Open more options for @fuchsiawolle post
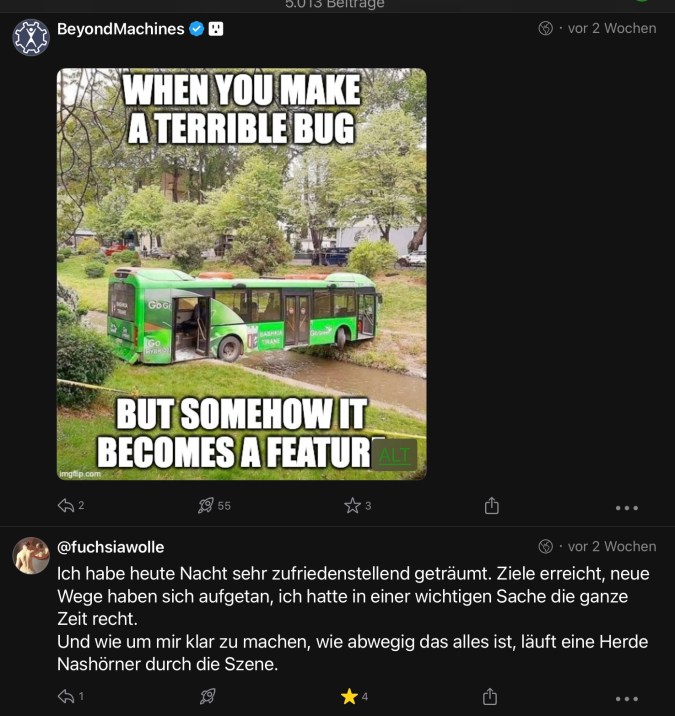The image size is (675, 716). coord(627,697)
